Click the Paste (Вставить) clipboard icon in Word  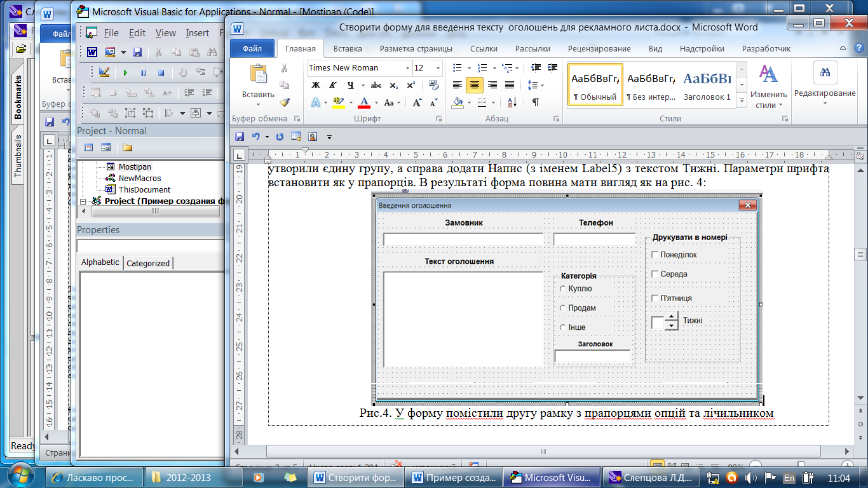258,74
